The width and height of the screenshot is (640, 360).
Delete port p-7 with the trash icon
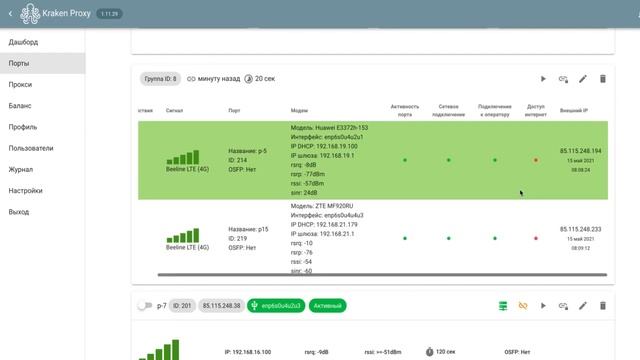602,306
